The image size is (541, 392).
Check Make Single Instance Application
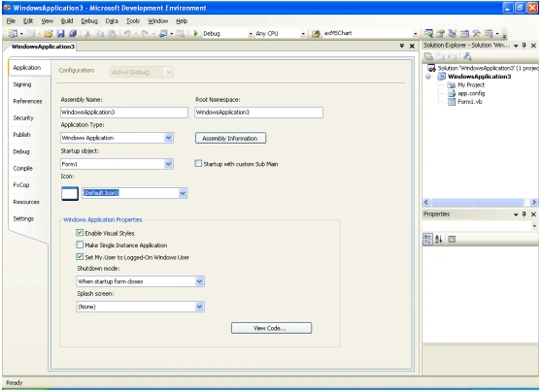(80, 245)
